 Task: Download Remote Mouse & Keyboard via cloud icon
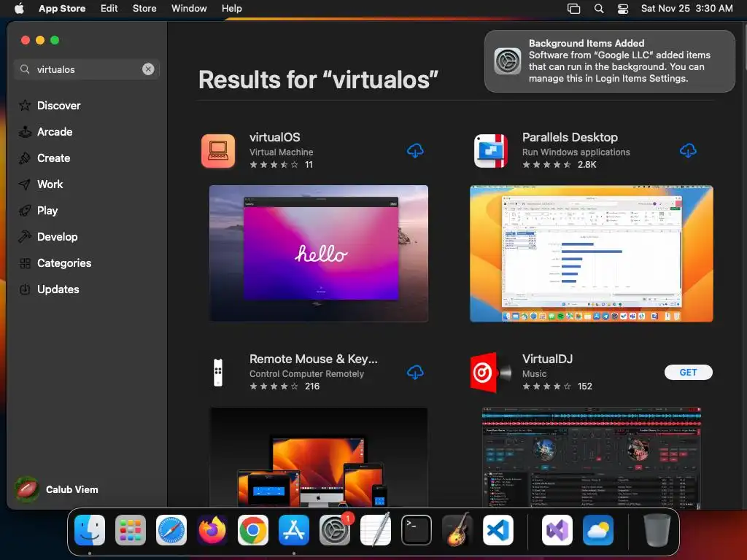click(415, 373)
